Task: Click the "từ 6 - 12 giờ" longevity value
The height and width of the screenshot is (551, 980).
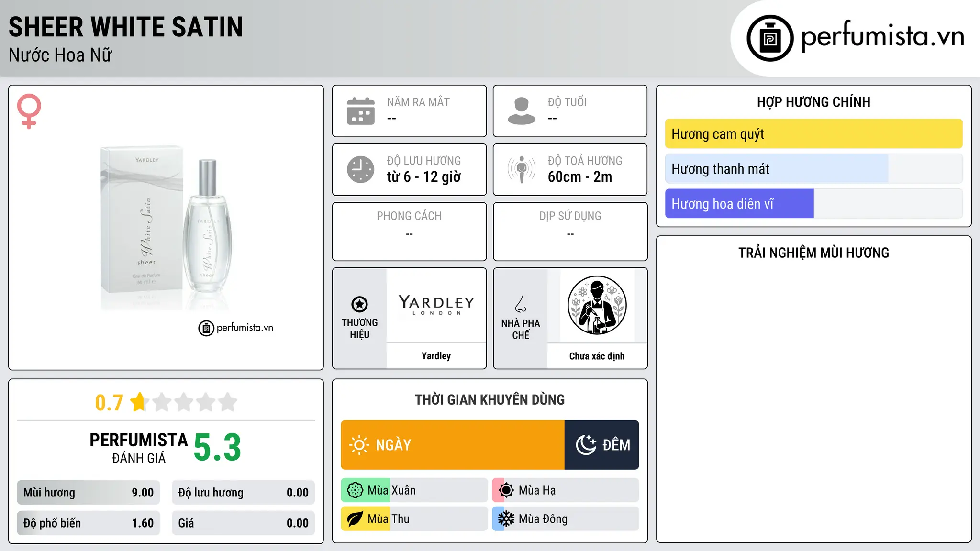Action: tap(424, 177)
